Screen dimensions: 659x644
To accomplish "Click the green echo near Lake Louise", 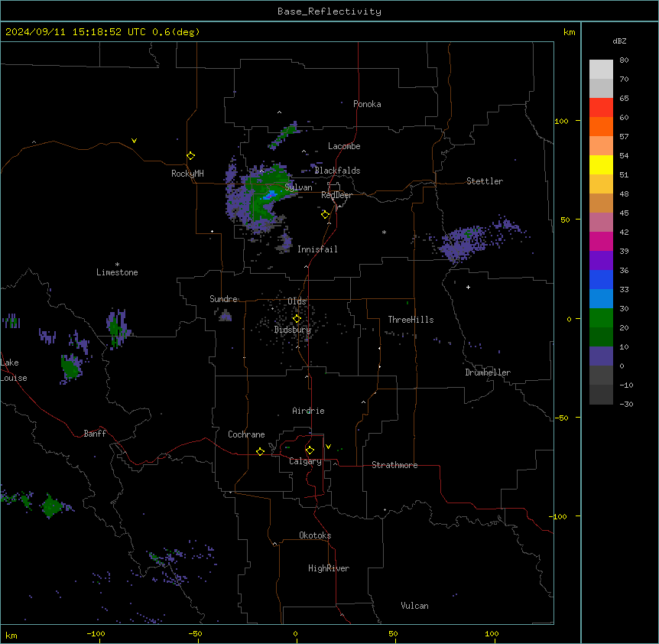I will click(70, 366).
